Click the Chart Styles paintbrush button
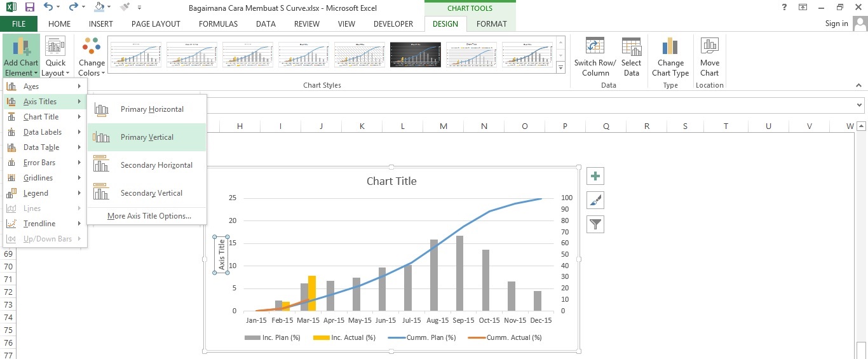The image size is (868, 359). coord(595,200)
